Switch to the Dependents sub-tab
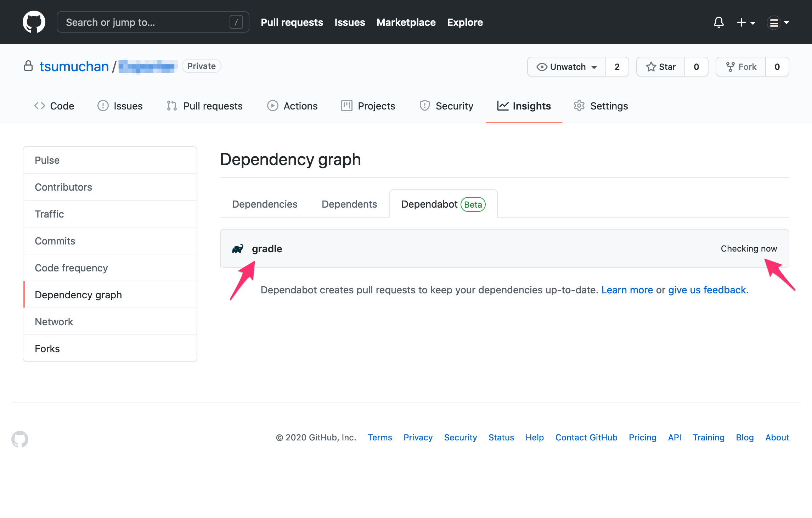812x518 pixels. tap(349, 204)
